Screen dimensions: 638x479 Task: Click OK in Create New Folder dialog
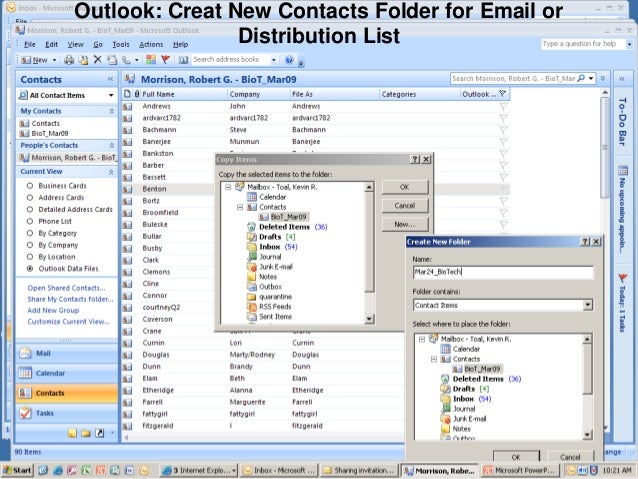[516, 457]
